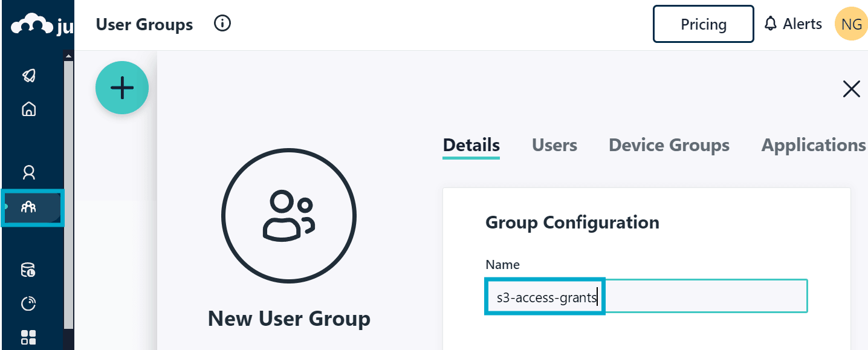Open the grid tiles sidebar icon
The height and width of the screenshot is (350, 868).
pyautogui.click(x=28, y=337)
